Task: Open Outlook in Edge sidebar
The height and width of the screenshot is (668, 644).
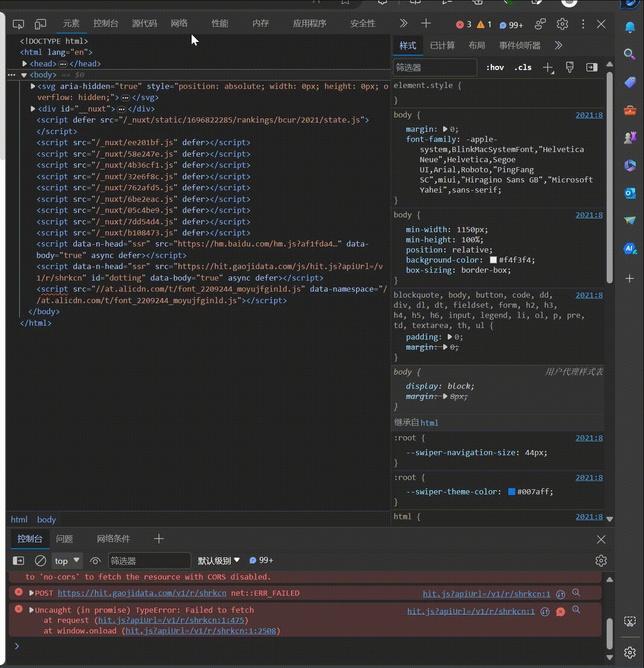Action: [630, 193]
